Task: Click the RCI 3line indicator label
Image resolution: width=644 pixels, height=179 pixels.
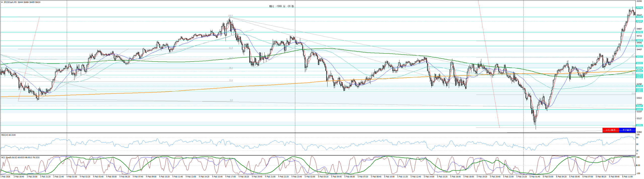Action: [20, 157]
